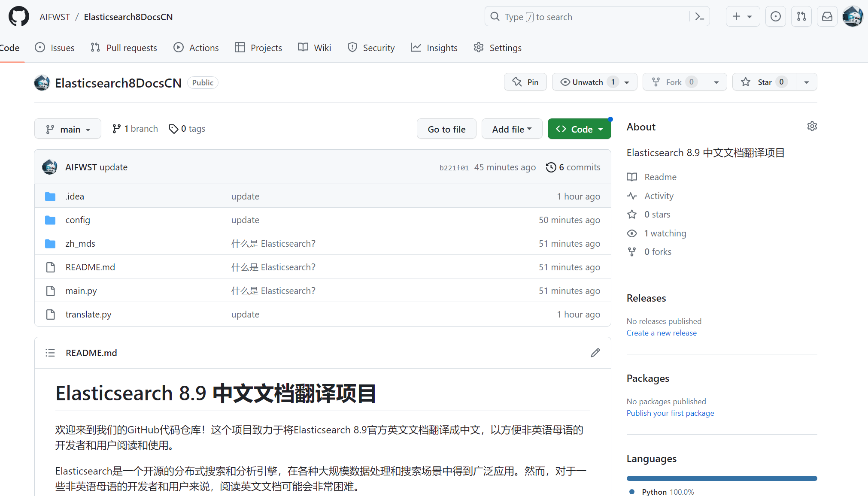Expand the Add file dropdown
The width and height of the screenshot is (868, 496).
coord(512,129)
